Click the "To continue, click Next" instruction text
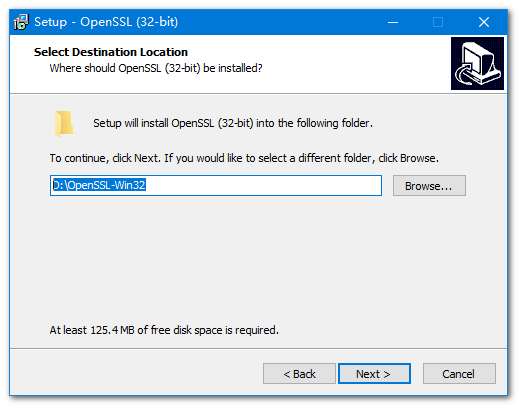This screenshot has width=518, height=406. click(244, 158)
